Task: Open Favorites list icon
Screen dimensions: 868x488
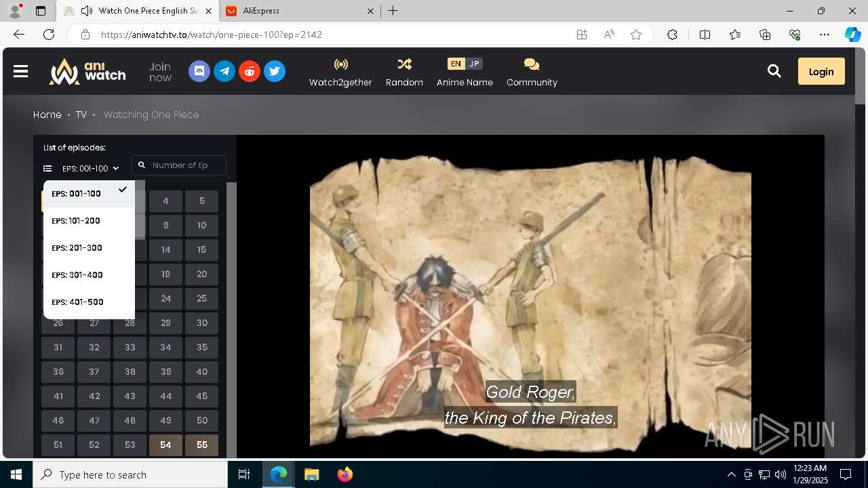Action: coord(735,35)
